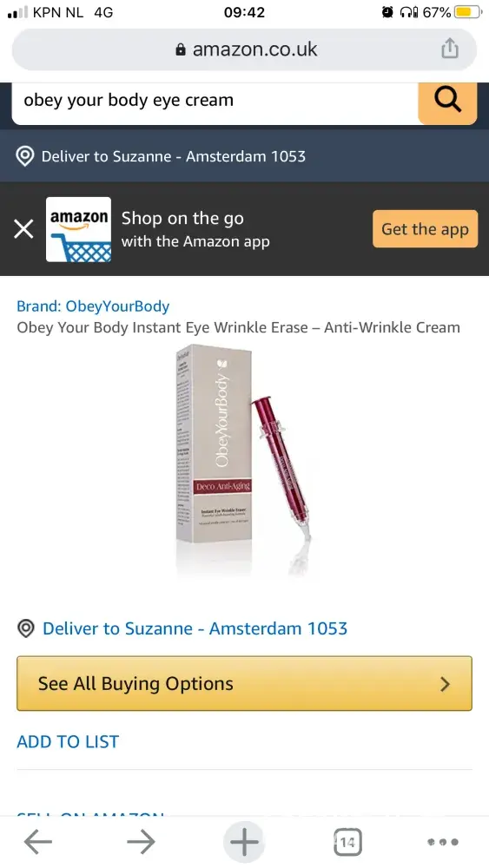Tap the search field containing obey your body

coord(215,102)
